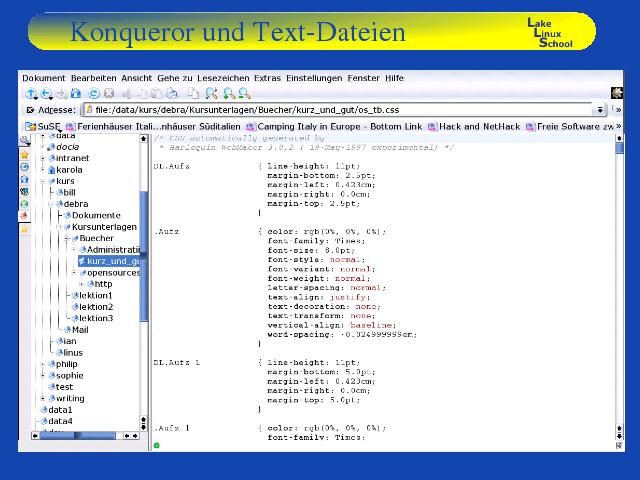Screen dimensions: 640x480
Task: Click the duplicate document toolbar icon
Action: click(193, 94)
